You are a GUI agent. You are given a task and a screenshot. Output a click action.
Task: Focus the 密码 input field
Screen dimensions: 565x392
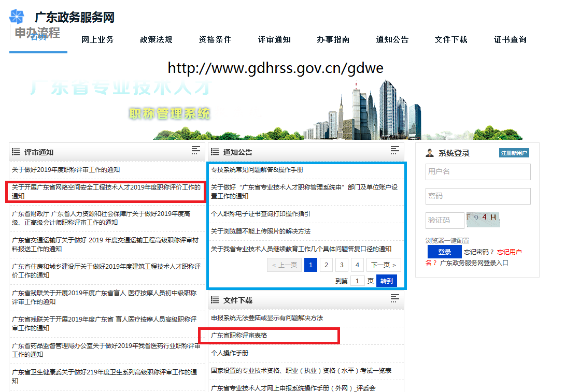pos(478,196)
